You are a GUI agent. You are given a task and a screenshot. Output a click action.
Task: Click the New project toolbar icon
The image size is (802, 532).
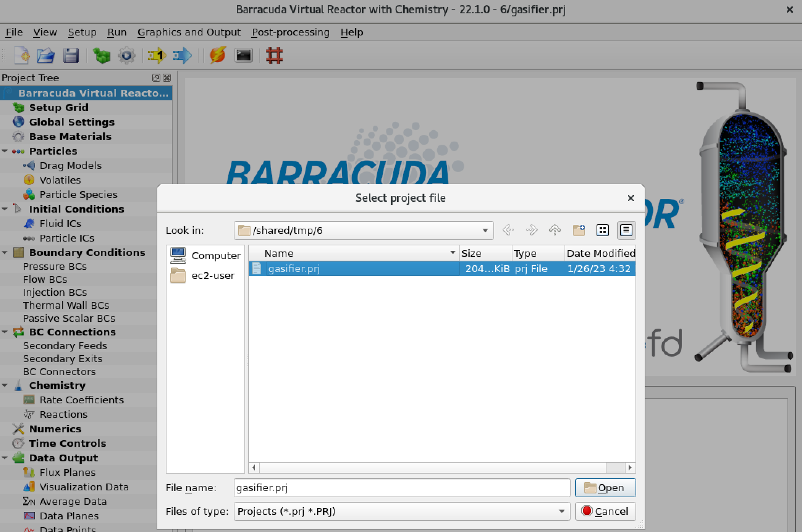tap(22, 56)
